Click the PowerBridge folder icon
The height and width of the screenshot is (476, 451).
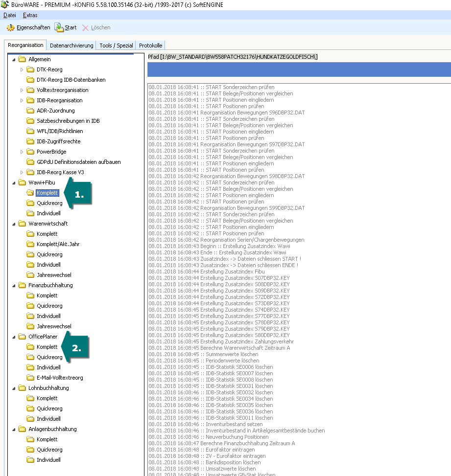(x=30, y=152)
